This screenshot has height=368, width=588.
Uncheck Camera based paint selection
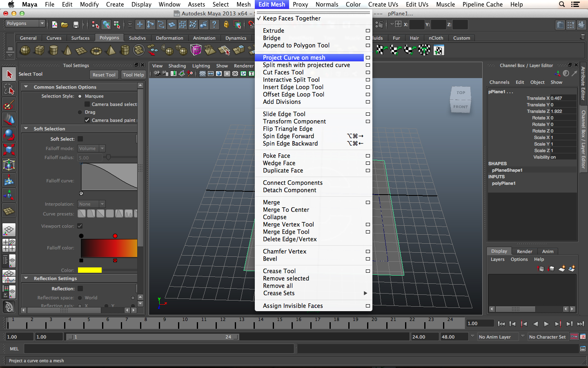tap(87, 120)
